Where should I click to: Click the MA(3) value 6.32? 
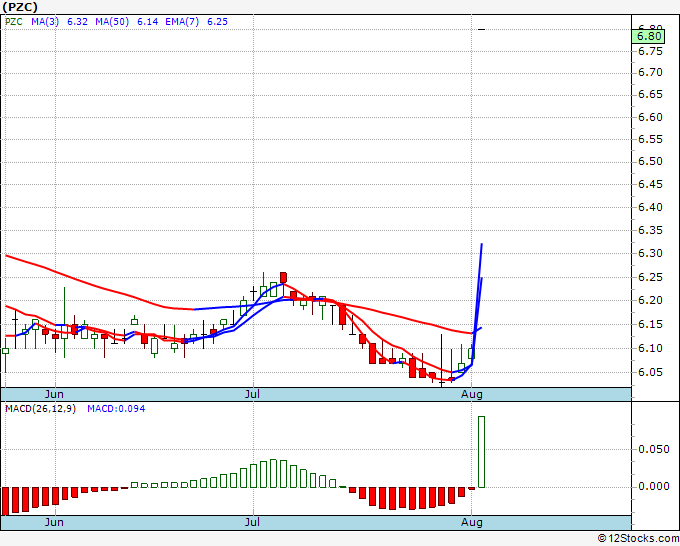point(77,22)
